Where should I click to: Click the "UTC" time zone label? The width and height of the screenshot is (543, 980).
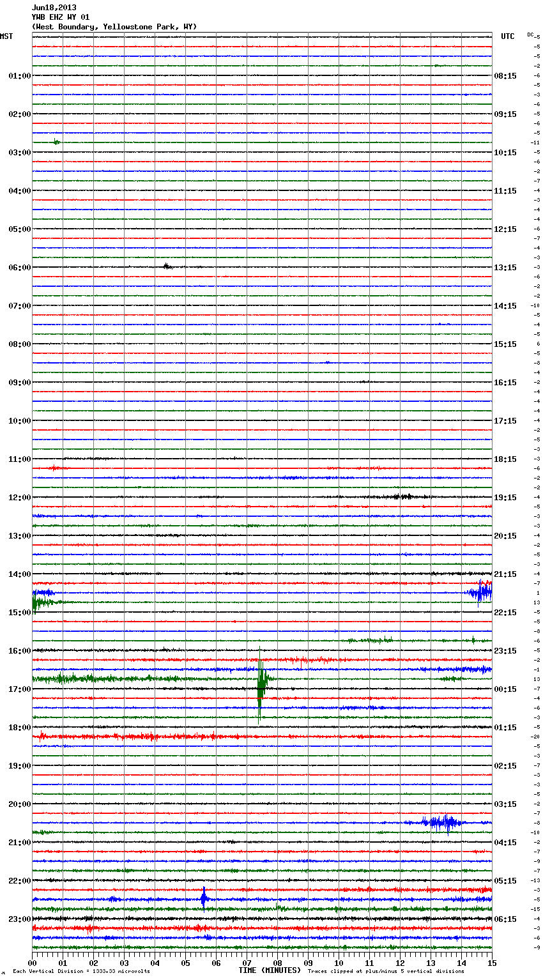(x=508, y=36)
